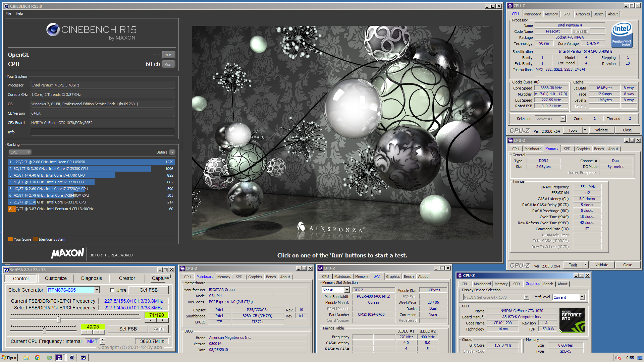Run the CPU benchmark
Viewport: 644px width, 362px height.
click(168, 64)
